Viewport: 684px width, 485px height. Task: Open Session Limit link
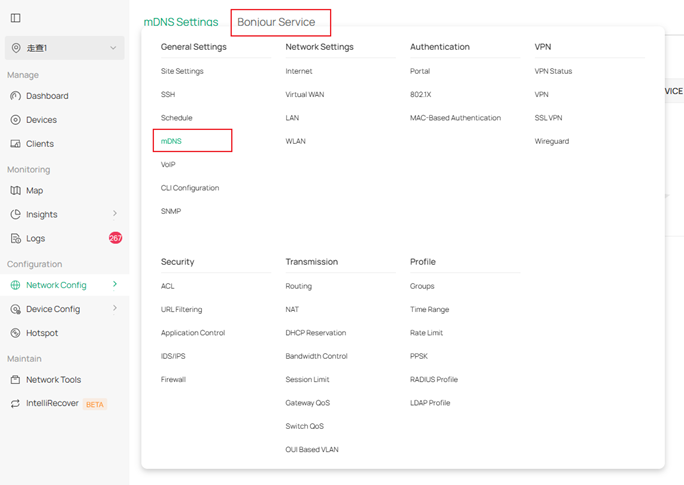click(x=307, y=379)
